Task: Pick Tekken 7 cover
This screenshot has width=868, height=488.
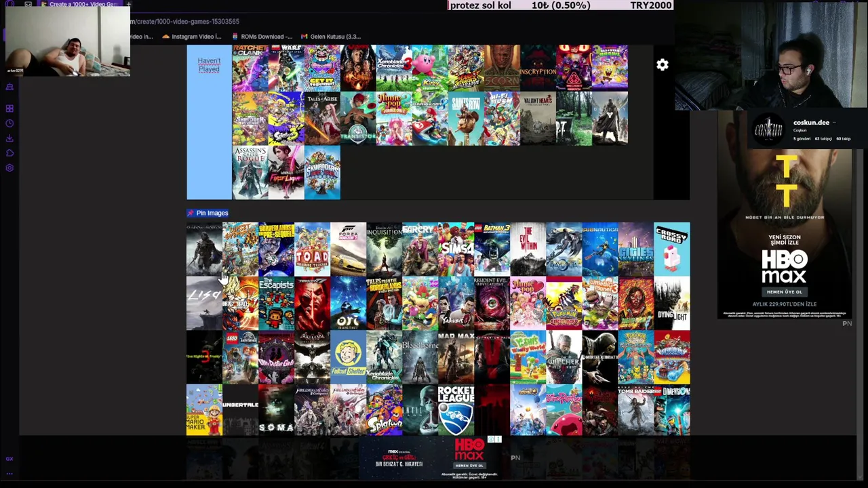Action: 312,303
